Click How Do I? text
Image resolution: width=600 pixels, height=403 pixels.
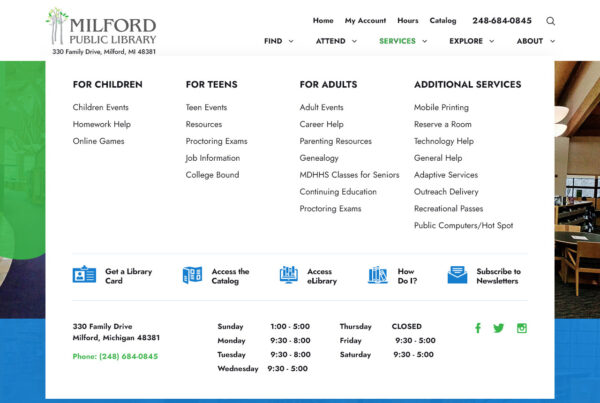point(407,276)
